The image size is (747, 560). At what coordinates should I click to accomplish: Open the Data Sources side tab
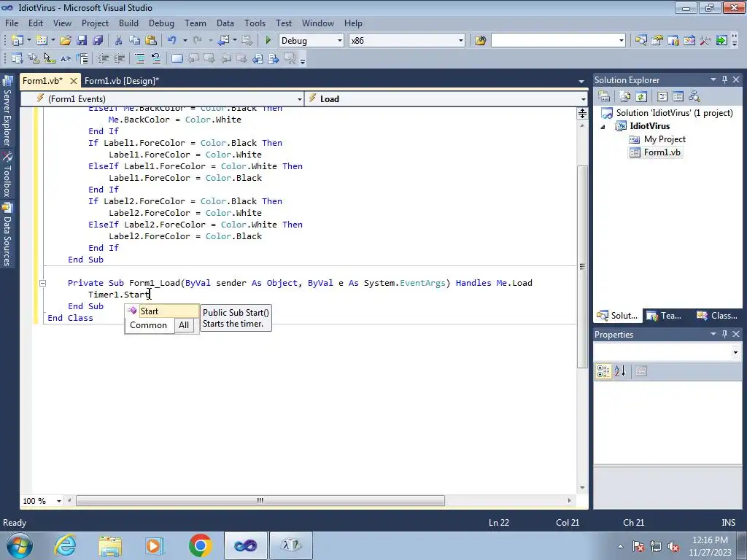[x=7, y=235]
